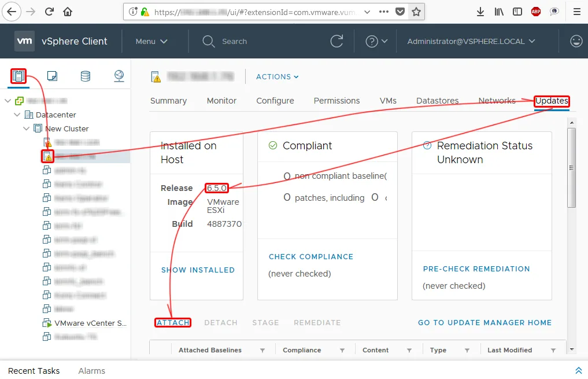Viewport: 588px width, 379px height.
Task: Open the browser library icon
Action: pyautogui.click(x=499, y=12)
